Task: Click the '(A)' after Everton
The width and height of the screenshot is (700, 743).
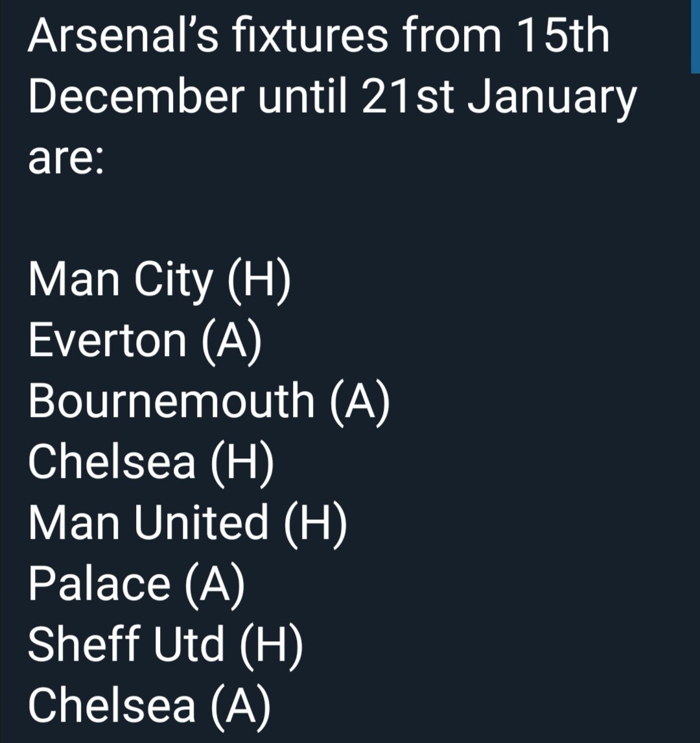Action: pyautogui.click(x=231, y=341)
